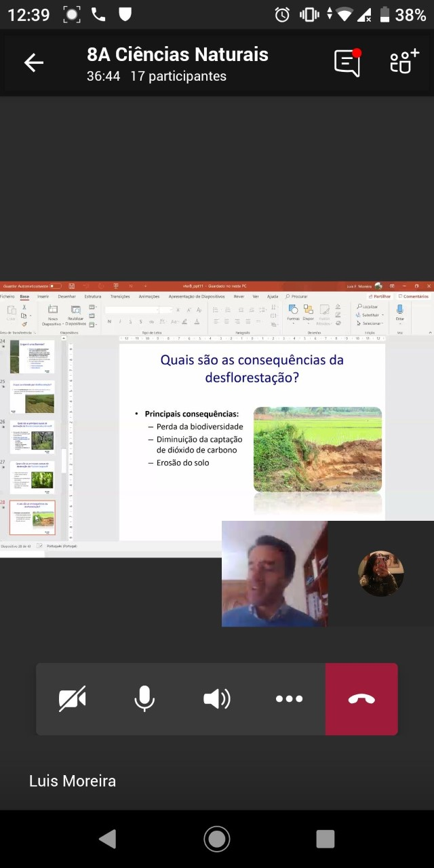Click the Formas shapes icon

point(293,311)
